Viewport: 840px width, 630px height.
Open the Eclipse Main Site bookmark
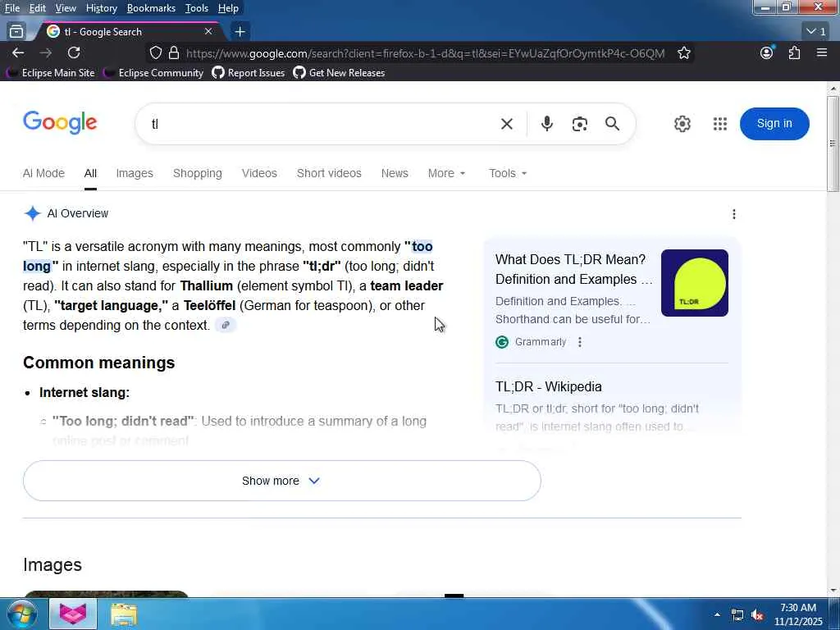50,72
